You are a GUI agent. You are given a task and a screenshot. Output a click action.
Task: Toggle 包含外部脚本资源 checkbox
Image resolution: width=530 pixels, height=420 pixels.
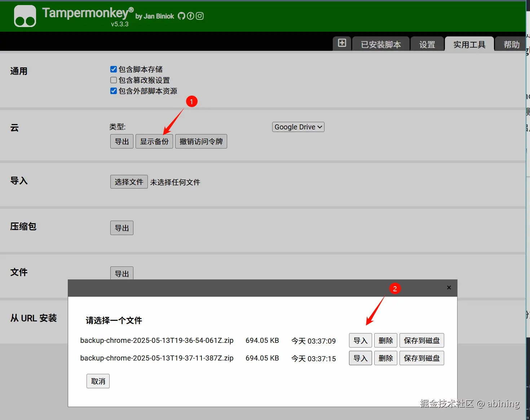114,91
